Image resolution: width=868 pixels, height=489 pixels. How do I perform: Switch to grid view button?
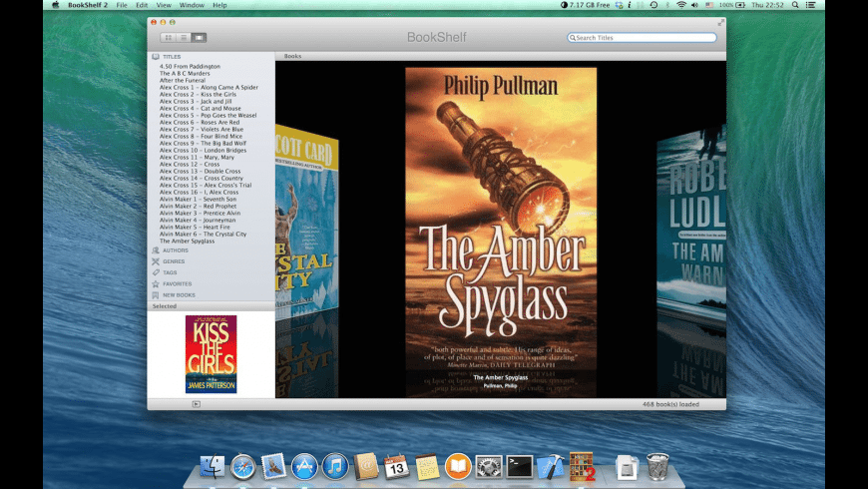coord(169,38)
